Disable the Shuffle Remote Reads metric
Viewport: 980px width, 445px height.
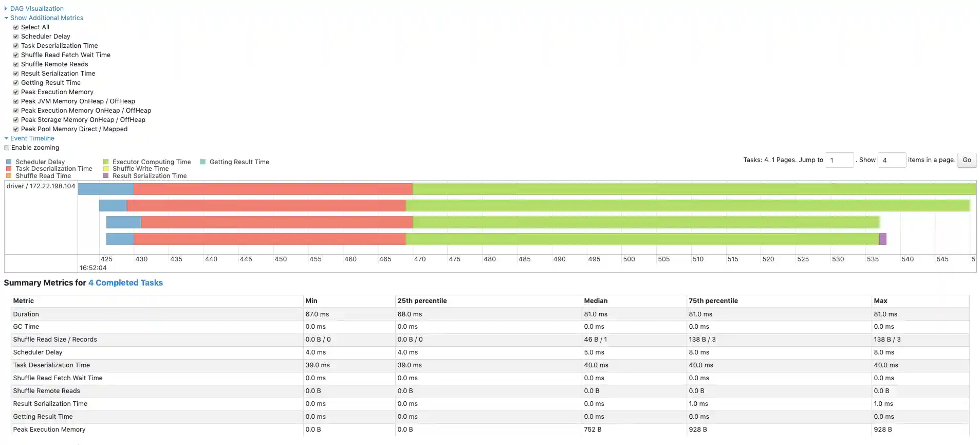[15, 64]
